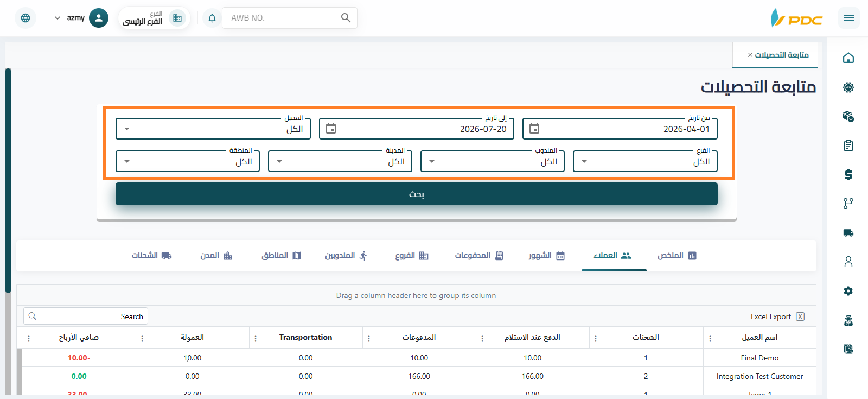Click the page vertical scrollbar thumb

click(x=8, y=180)
